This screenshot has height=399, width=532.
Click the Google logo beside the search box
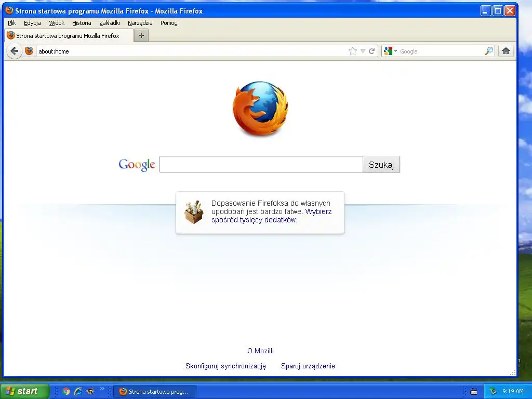tap(137, 165)
